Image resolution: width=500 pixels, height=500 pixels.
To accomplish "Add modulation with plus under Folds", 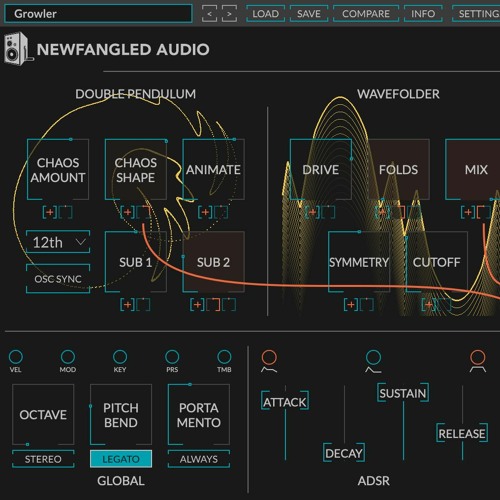I will pos(382,212).
